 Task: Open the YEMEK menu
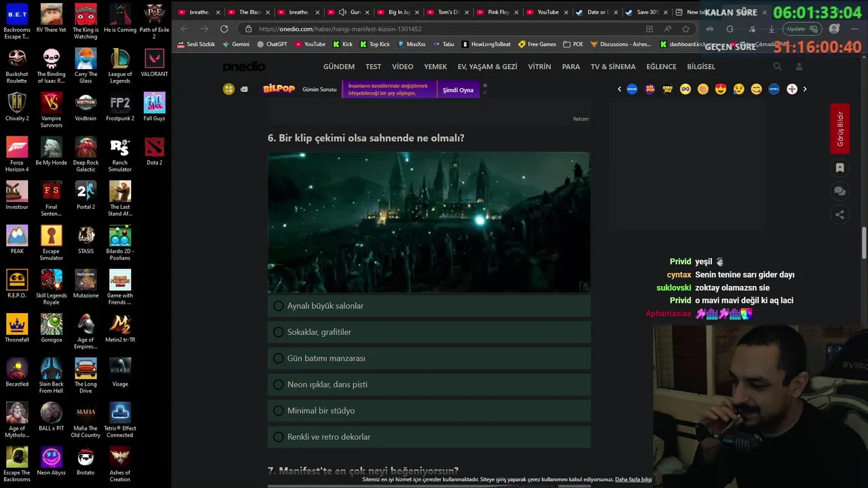pos(435,66)
